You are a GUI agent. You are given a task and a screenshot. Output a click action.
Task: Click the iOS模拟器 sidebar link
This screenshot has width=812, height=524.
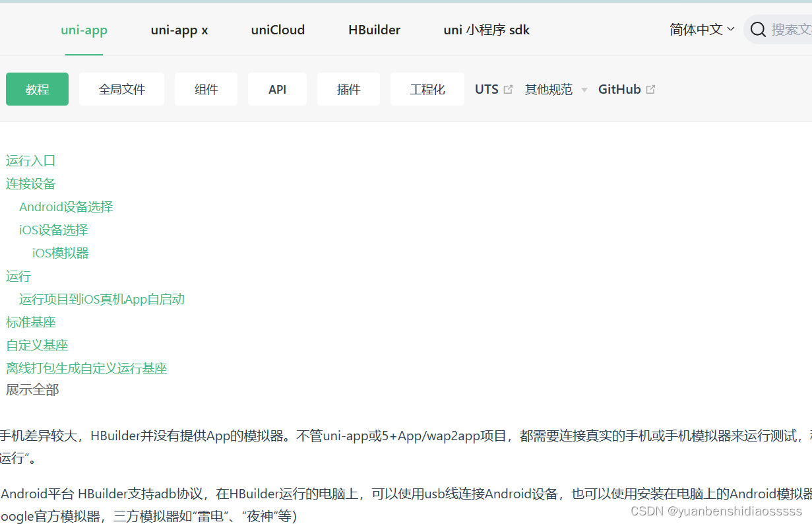(60, 253)
